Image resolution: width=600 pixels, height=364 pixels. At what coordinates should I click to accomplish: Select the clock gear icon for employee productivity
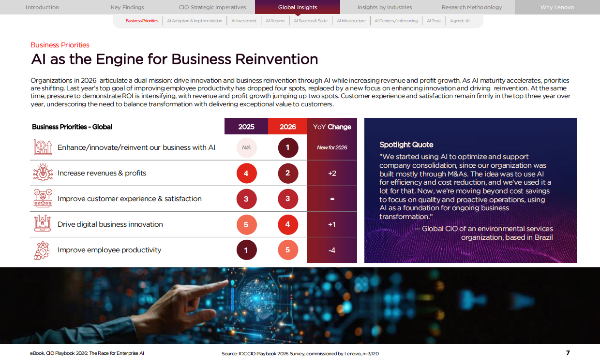[x=43, y=250]
